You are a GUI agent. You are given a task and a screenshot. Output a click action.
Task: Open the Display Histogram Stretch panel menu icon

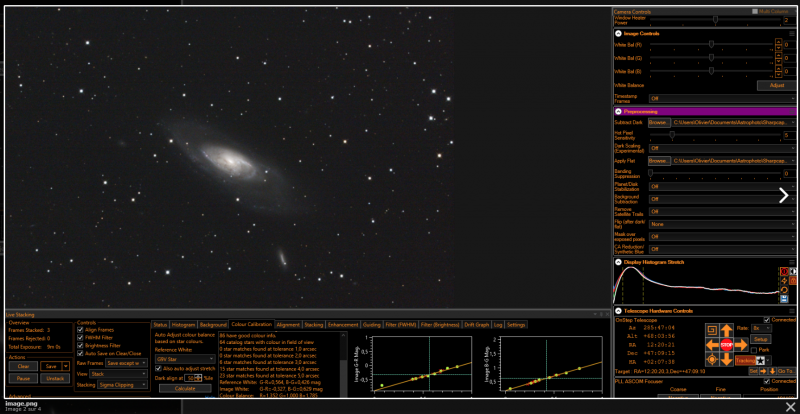792,262
